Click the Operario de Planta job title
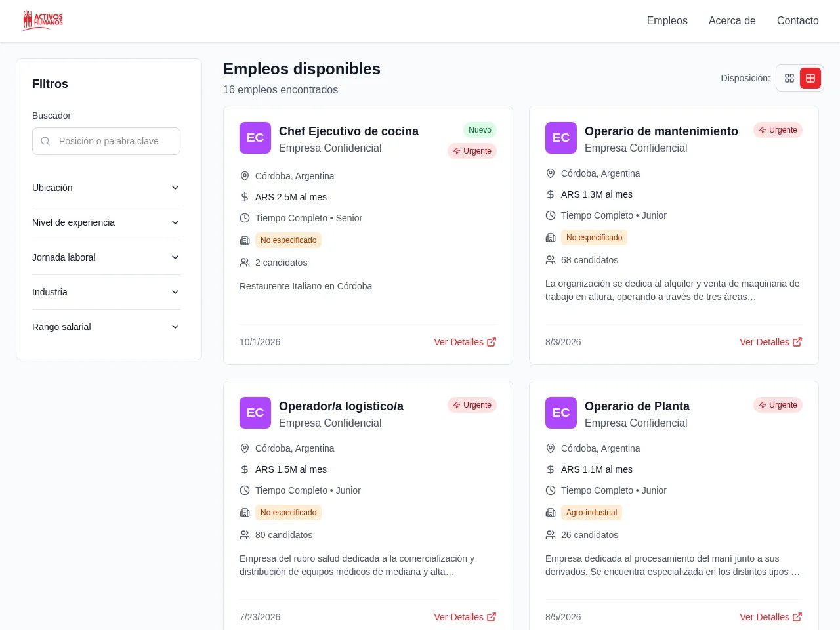This screenshot has height=630, width=840. pyautogui.click(x=637, y=406)
